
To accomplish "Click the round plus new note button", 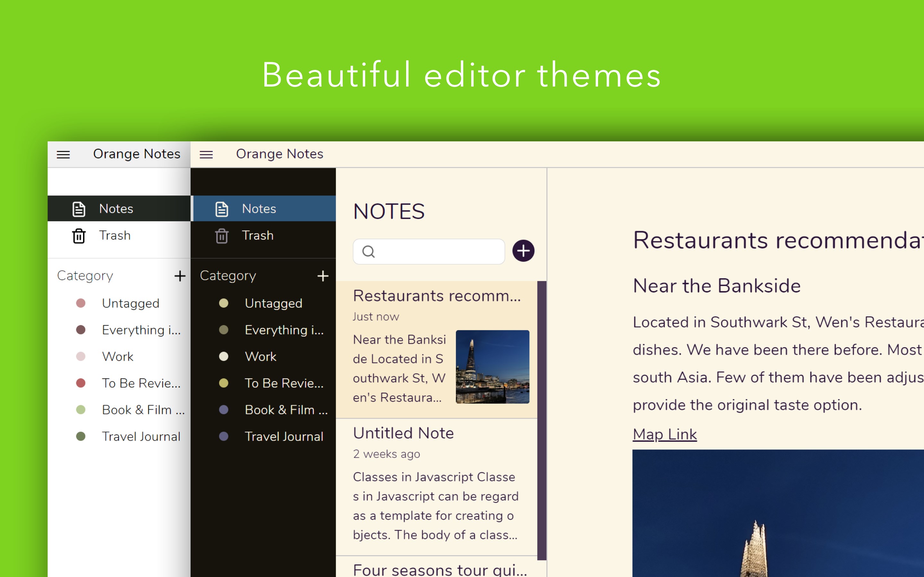I will (523, 251).
